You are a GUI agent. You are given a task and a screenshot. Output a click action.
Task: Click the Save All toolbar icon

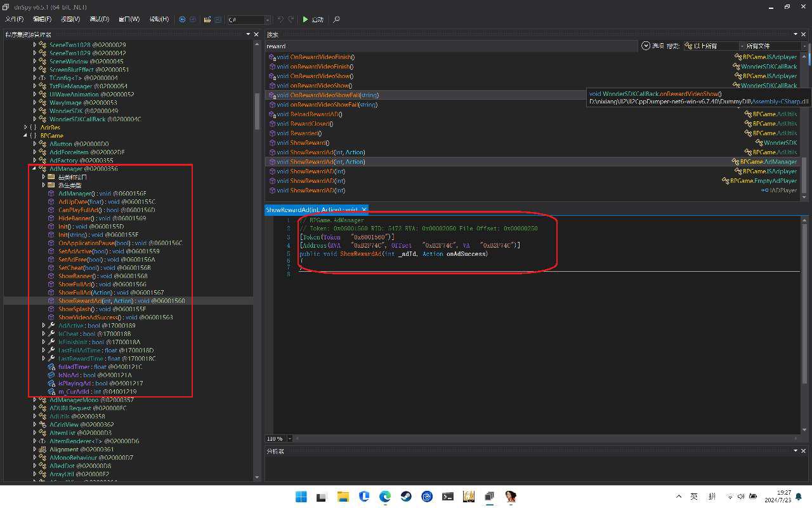pyautogui.click(x=219, y=20)
